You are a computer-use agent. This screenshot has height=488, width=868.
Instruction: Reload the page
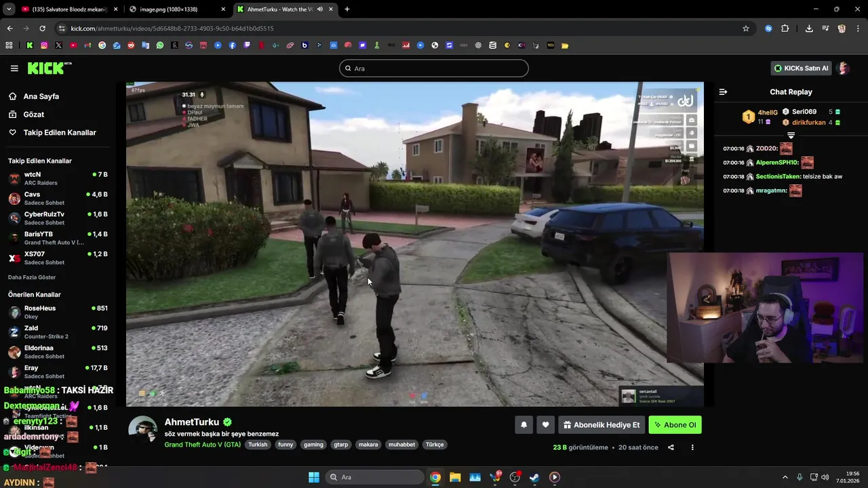pos(42,28)
